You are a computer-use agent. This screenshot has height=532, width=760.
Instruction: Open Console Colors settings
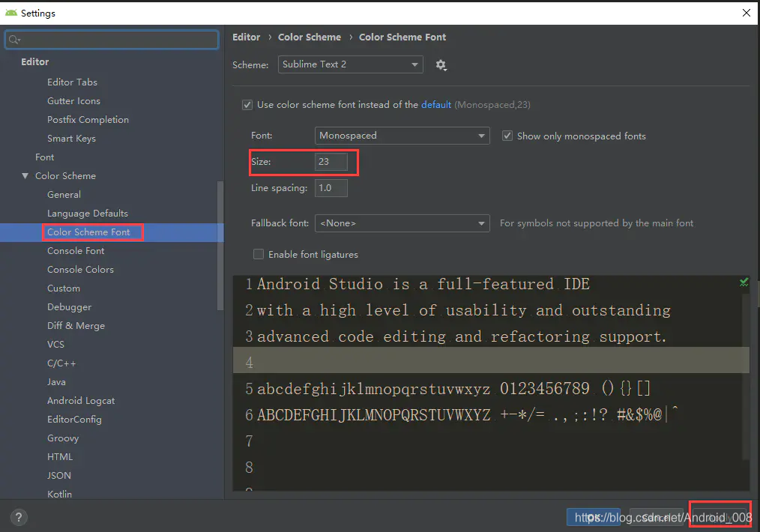click(x=80, y=270)
